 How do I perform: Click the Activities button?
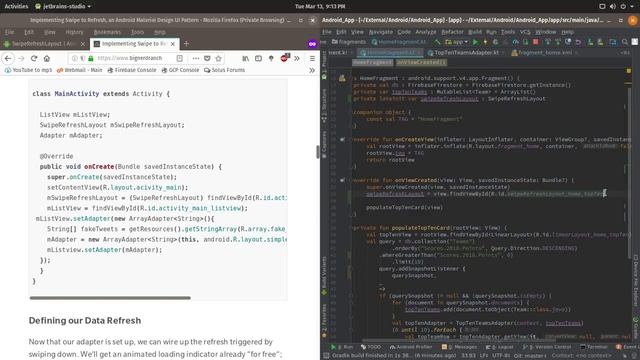pos(16,7)
